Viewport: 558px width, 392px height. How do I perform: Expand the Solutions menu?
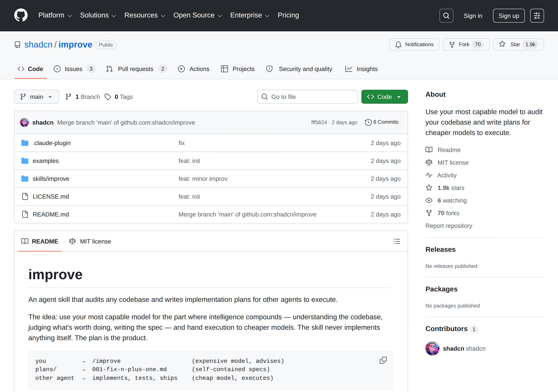pyautogui.click(x=98, y=15)
